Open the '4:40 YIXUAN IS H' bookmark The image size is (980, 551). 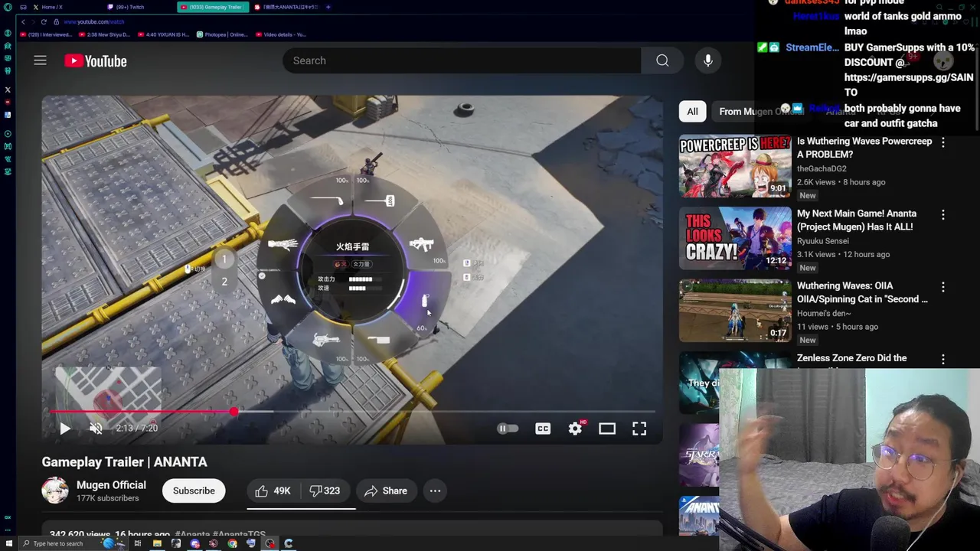[x=163, y=34]
